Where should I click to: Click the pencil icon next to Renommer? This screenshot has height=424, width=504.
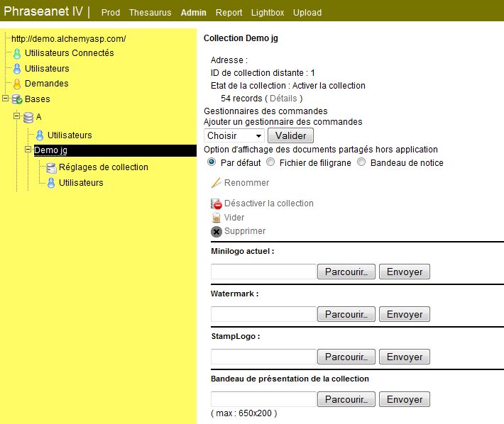click(x=216, y=183)
